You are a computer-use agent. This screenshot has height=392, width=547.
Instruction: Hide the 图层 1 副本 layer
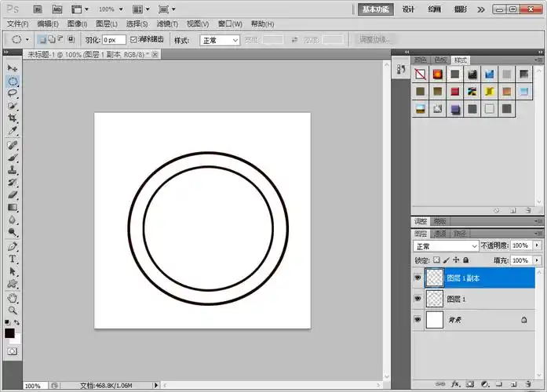coord(418,277)
